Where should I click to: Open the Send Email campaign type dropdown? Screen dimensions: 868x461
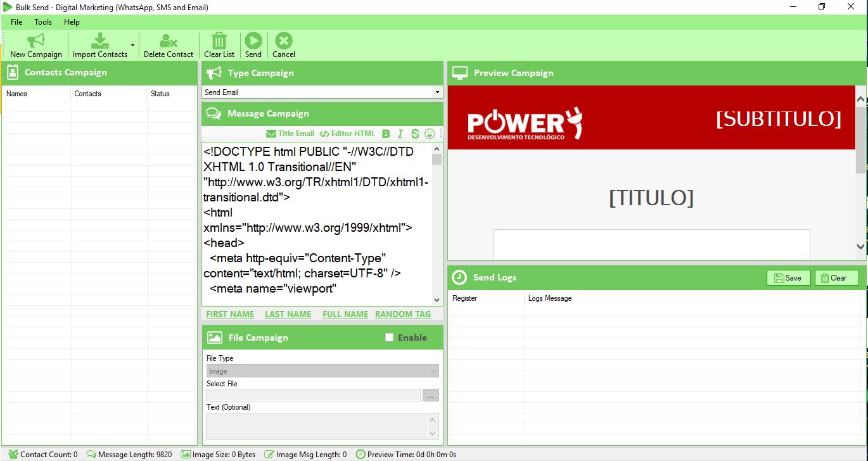click(x=437, y=92)
